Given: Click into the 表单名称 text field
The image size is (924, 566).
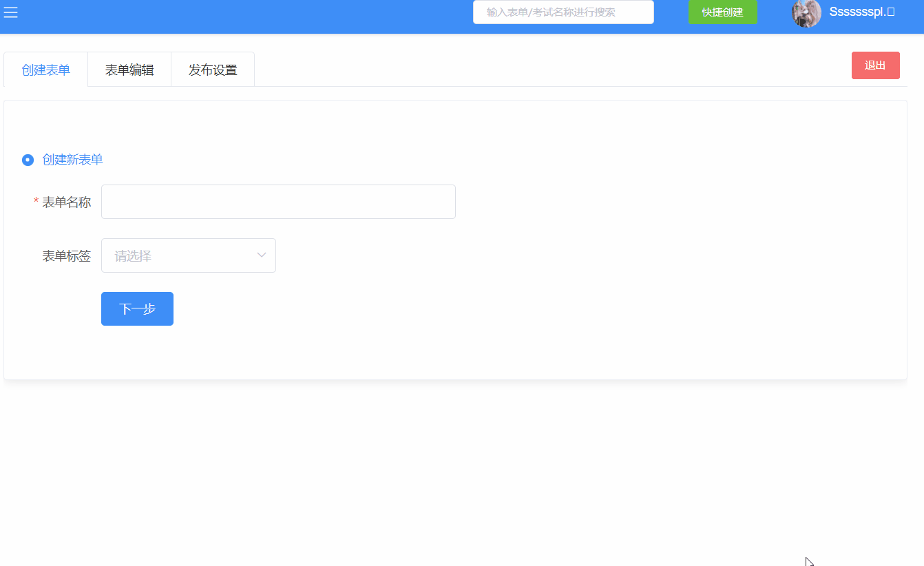Looking at the screenshot, I should tap(278, 202).
